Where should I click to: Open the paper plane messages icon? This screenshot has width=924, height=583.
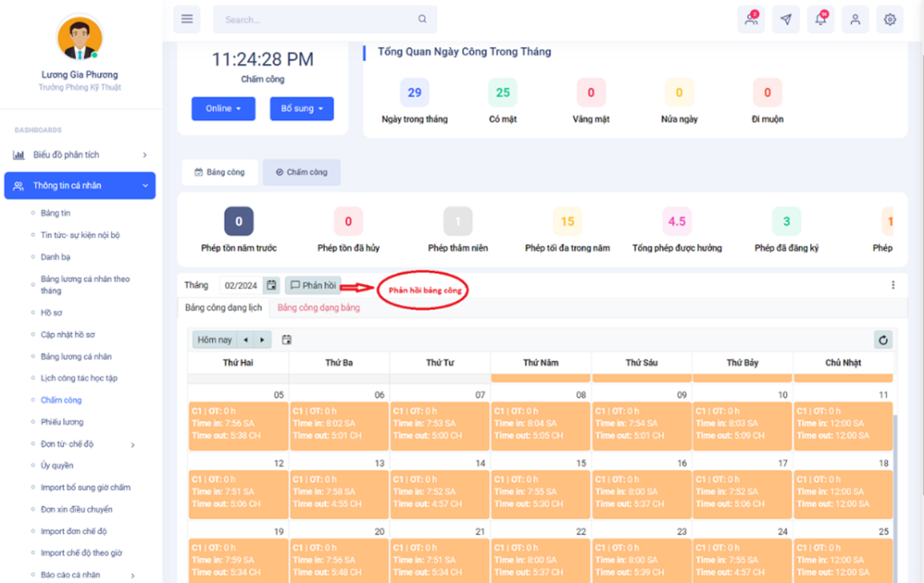[786, 19]
